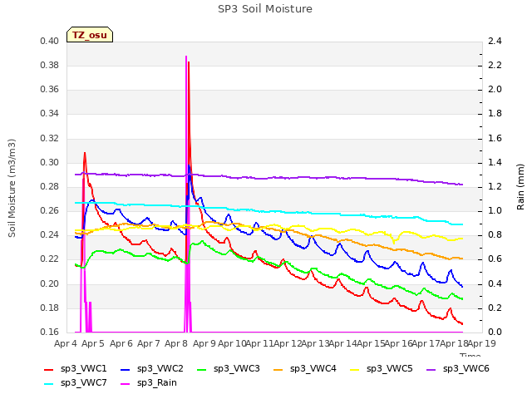This screenshot has width=532, height=399.
Task: Click the Apr 8 x-axis tick label
Action: 176,343
